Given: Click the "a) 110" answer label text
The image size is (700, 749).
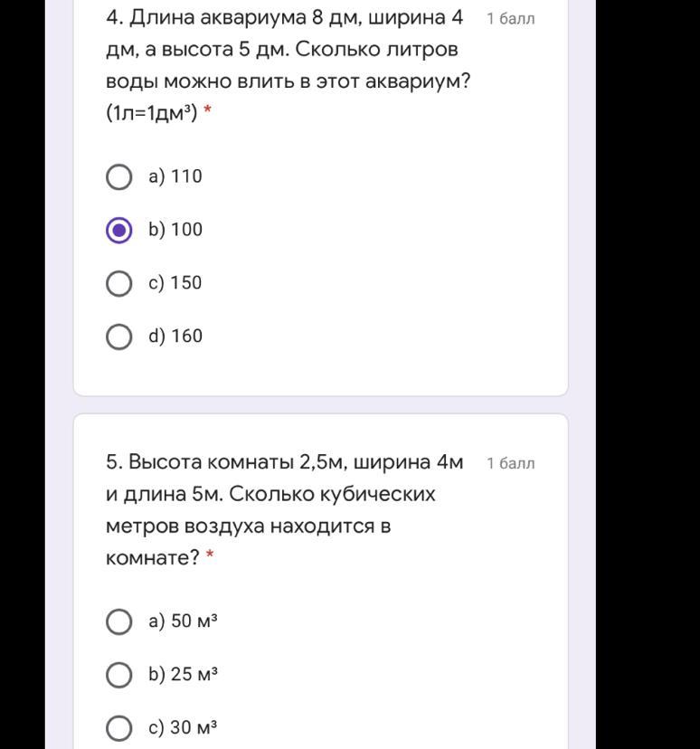Looking at the screenshot, I should (x=175, y=177).
